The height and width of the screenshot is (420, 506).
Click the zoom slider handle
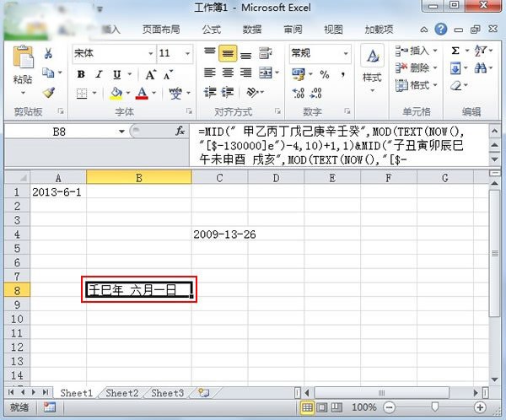(x=434, y=407)
